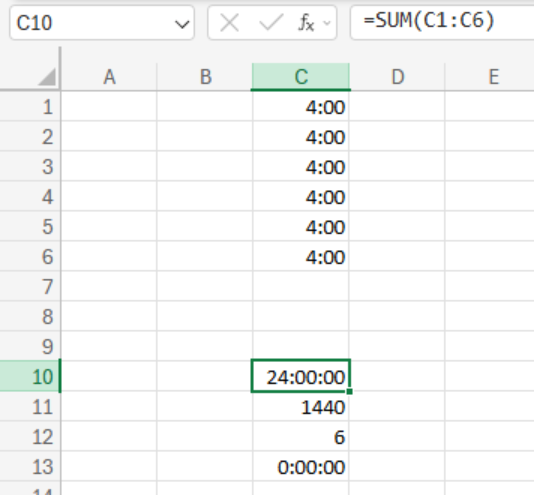Select row 2 header
This screenshot has height=495, width=534.
30,137
